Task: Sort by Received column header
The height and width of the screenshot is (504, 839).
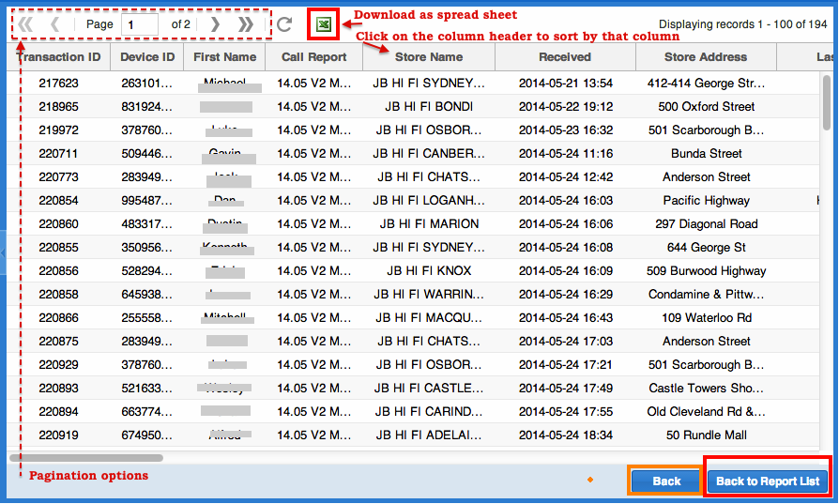Action: (565, 57)
